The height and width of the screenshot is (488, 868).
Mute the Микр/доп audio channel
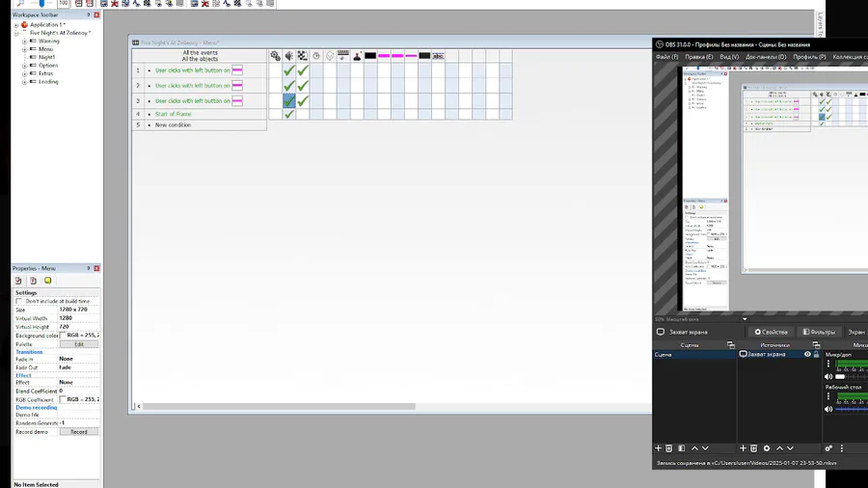coord(828,376)
